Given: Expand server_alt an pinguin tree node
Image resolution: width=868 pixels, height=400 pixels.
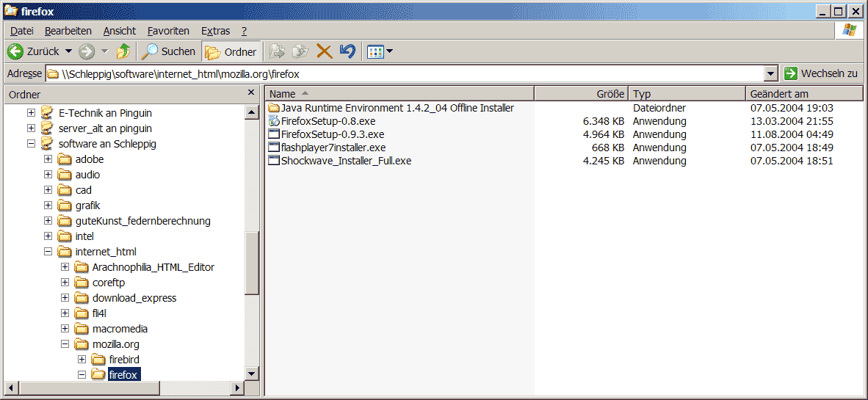Looking at the screenshot, I should [31, 128].
